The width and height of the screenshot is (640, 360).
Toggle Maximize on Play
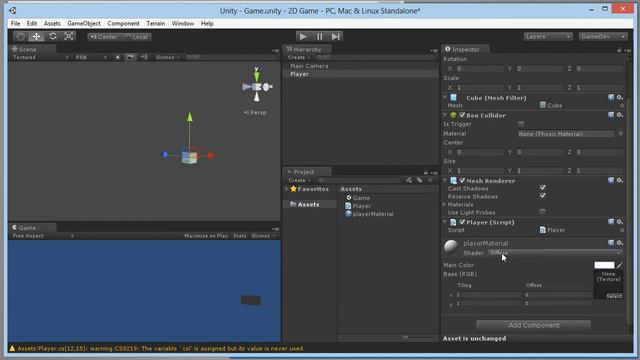tap(206, 236)
